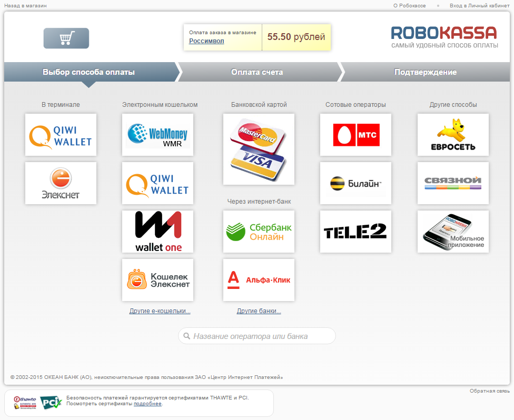Select Евросеть payment method
Image resolution: width=514 pixels, height=420 pixels.
coord(453,135)
